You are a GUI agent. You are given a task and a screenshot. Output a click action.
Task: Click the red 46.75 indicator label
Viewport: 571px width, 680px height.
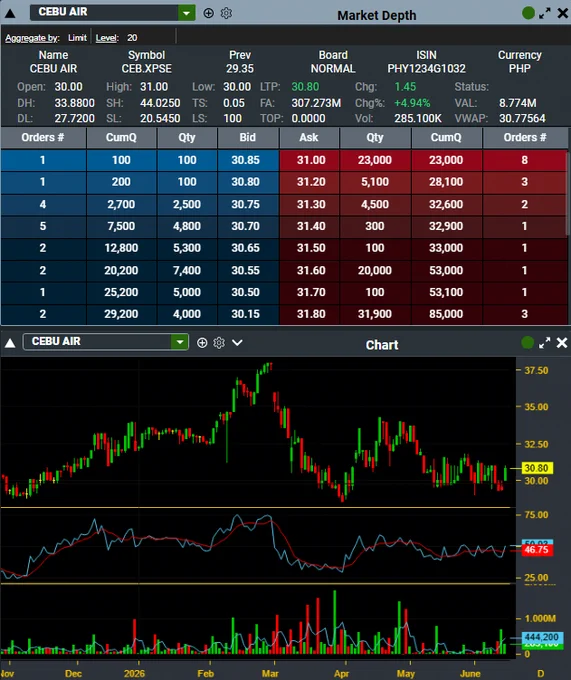(536, 550)
